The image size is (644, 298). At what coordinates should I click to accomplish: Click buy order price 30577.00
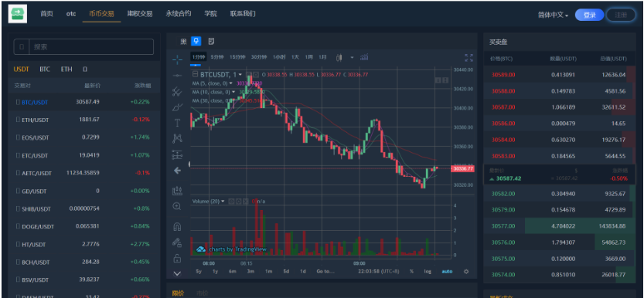pos(503,226)
